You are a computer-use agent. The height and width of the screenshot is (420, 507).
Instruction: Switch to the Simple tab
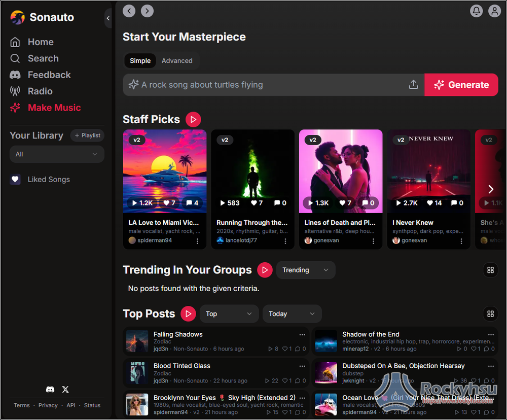pyautogui.click(x=140, y=61)
